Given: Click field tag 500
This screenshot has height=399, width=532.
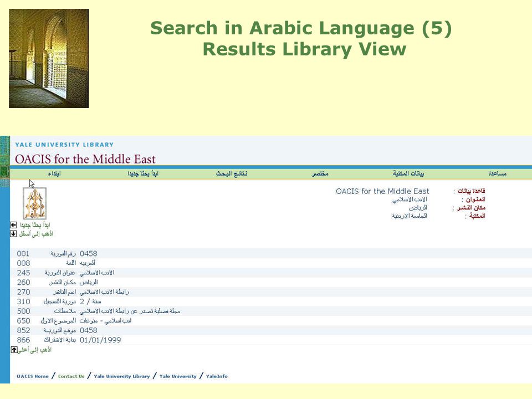Looking at the screenshot, I should pyautogui.click(x=23, y=311).
